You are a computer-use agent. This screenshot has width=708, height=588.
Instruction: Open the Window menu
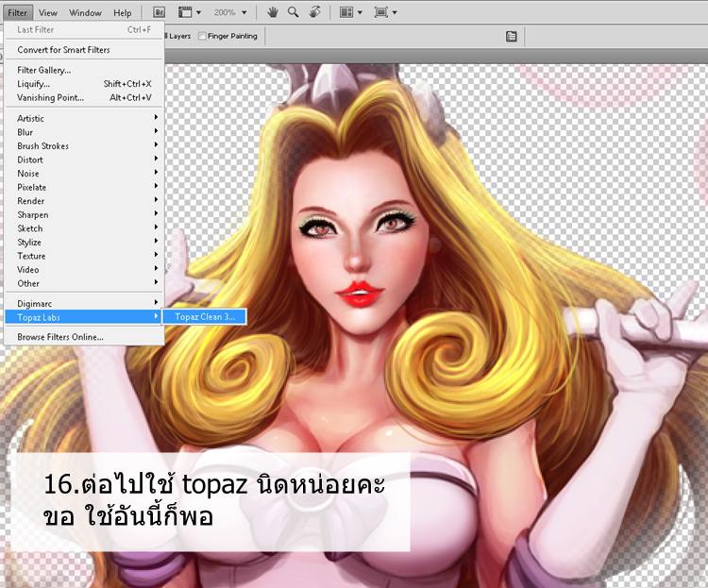coord(85,12)
